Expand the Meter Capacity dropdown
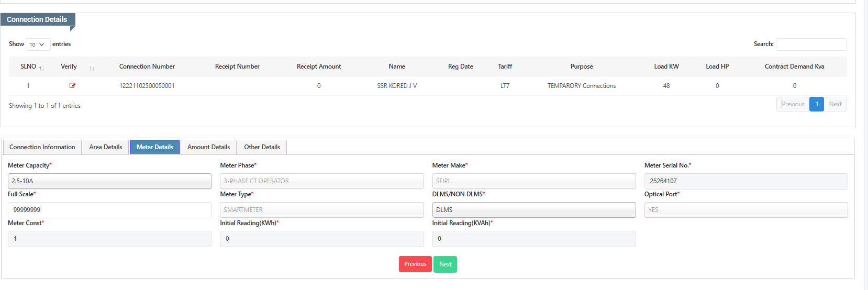The height and width of the screenshot is (290, 868). click(x=109, y=181)
